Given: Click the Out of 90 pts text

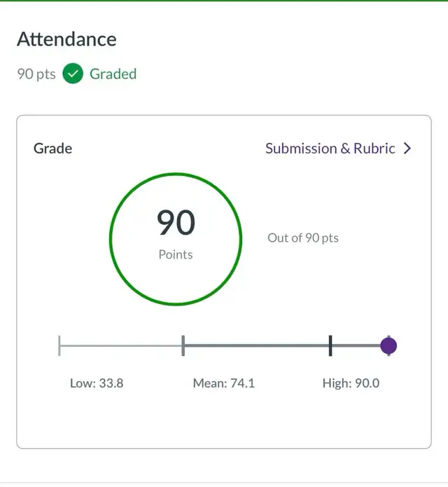Looking at the screenshot, I should point(302,238).
